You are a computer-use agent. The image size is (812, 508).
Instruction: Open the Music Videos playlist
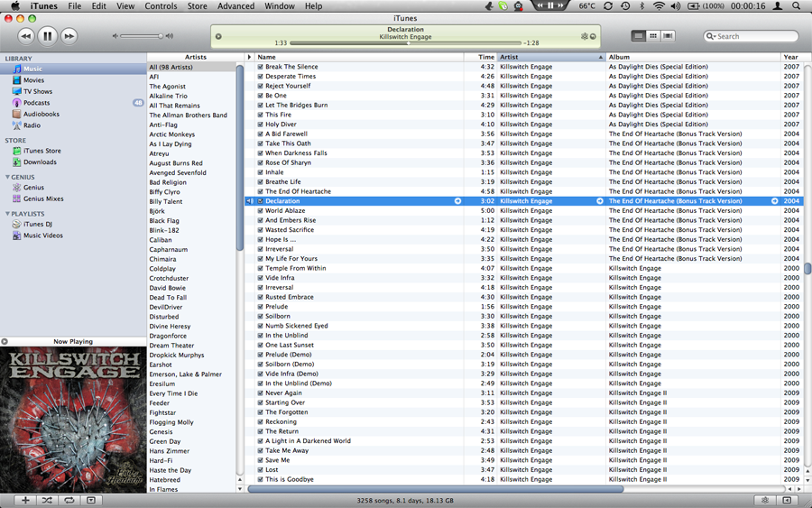coord(43,236)
